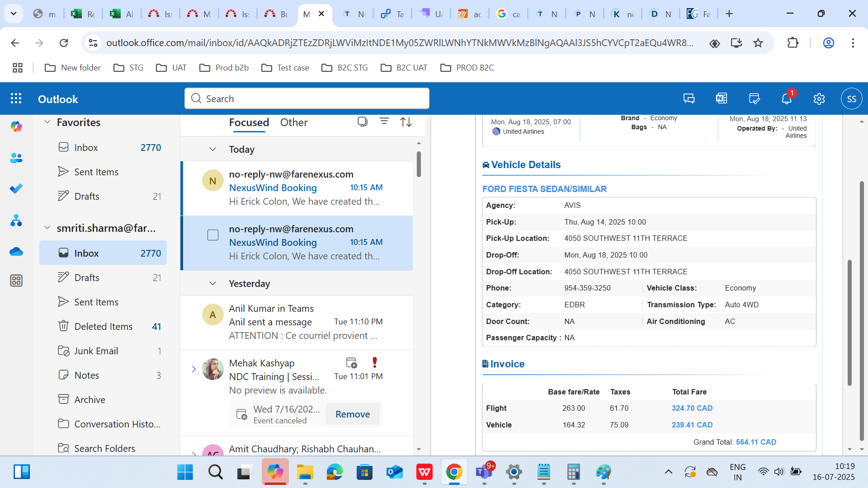Open the message filter icon
The height and width of the screenshot is (488, 868).
point(384,122)
